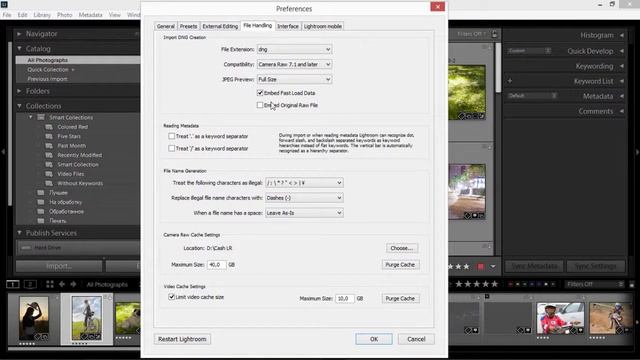Click Sync Settings button

[596, 267]
